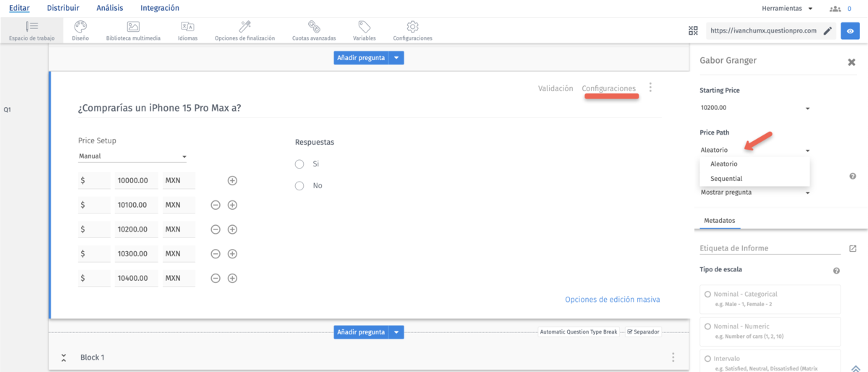Add price row after 10000.00

pos(232,180)
